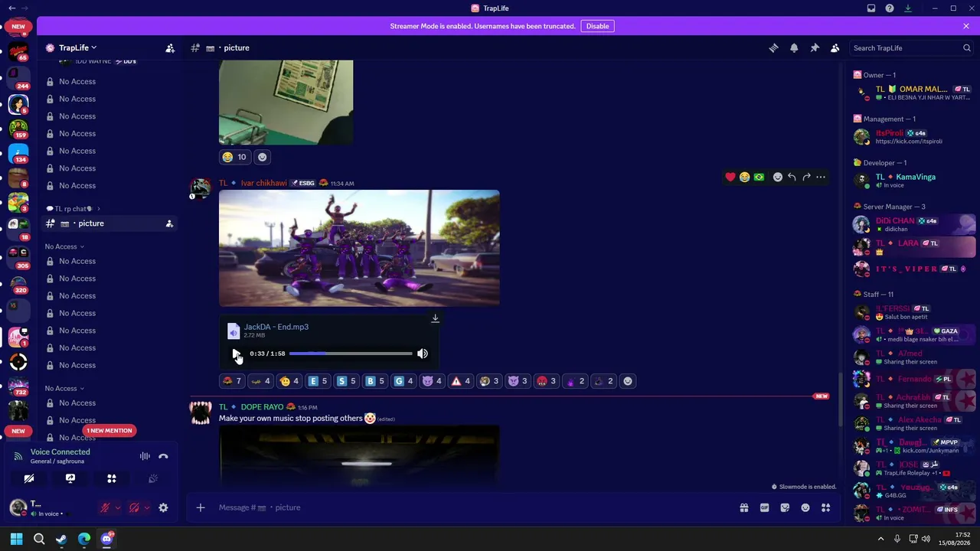The image size is (980, 551).
Task: Share your screen in voice
Action: click(70, 478)
